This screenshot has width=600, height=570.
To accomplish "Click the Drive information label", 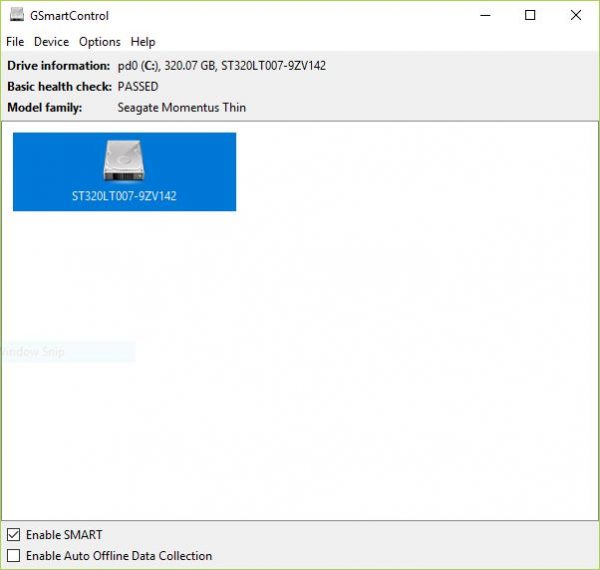I will 59,66.
